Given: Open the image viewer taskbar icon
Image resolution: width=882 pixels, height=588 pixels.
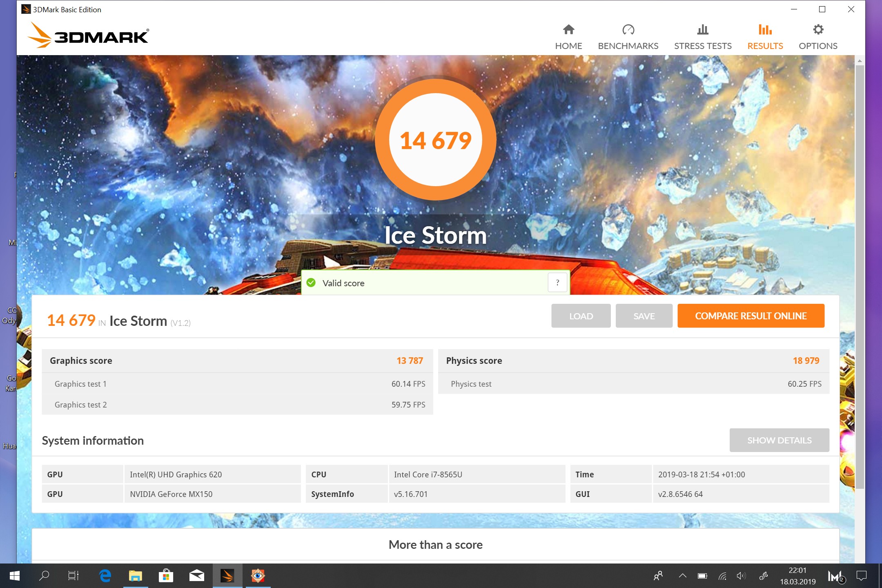Looking at the screenshot, I should tap(258, 576).
